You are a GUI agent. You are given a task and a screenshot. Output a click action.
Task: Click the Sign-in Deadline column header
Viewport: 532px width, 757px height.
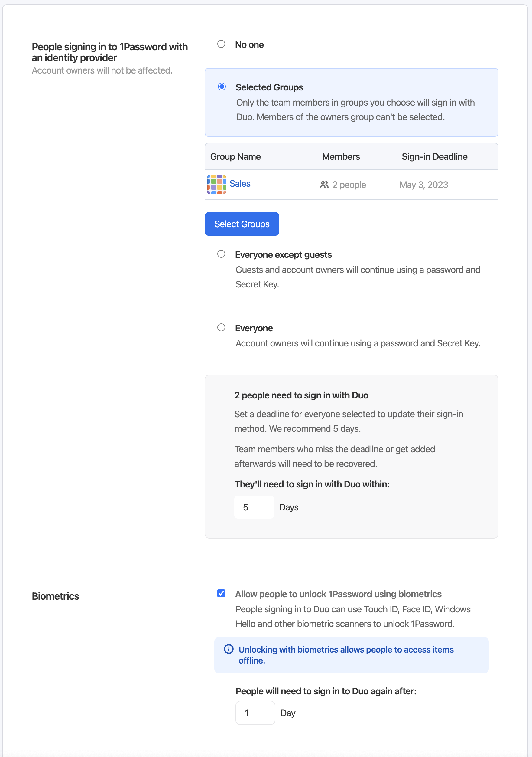434,156
